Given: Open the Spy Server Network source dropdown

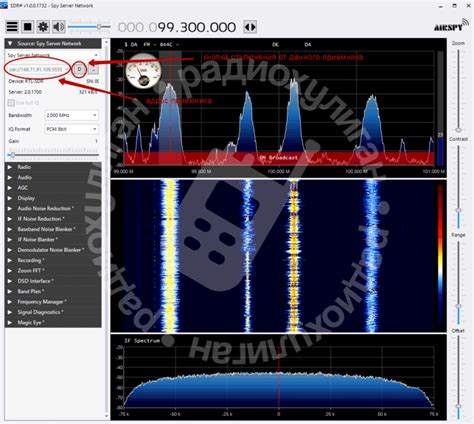Looking at the screenshot, I should [53, 55].
